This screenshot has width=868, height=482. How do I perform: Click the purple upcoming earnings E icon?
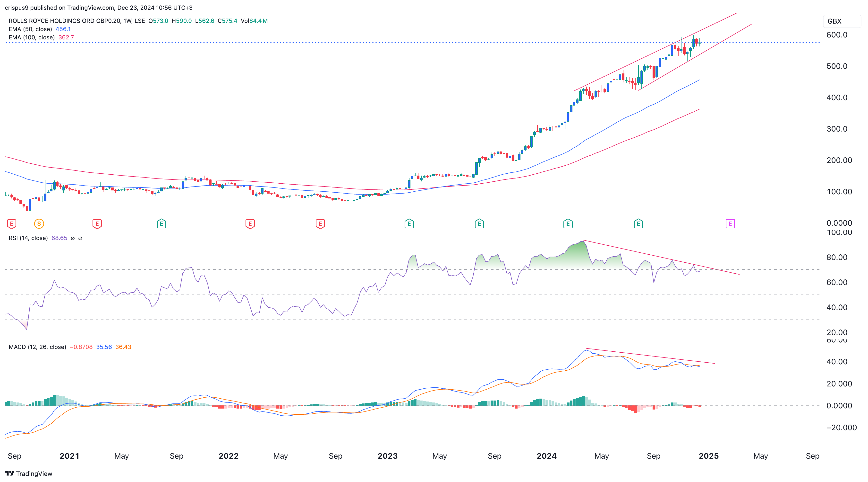pyautogui.click(x=730, y=223)
